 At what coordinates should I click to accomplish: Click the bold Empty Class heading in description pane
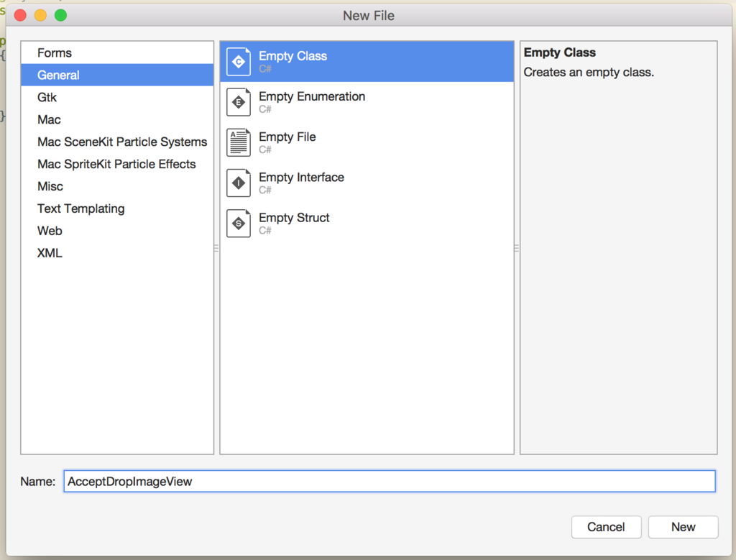click(x=559, y=52)
